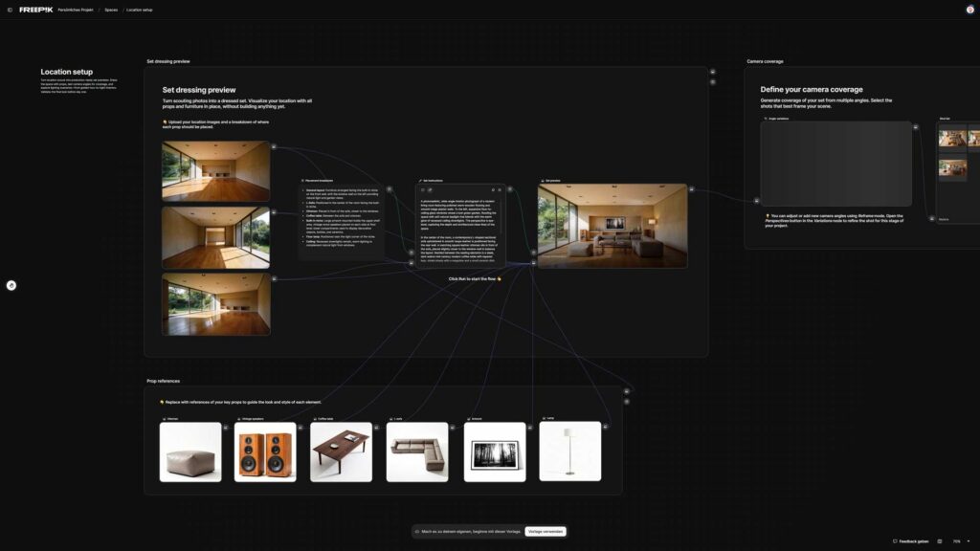Viewport: 980px width, 551px height.
Task: Click the upper port on the Prop references corner
Action: [627, 391]
